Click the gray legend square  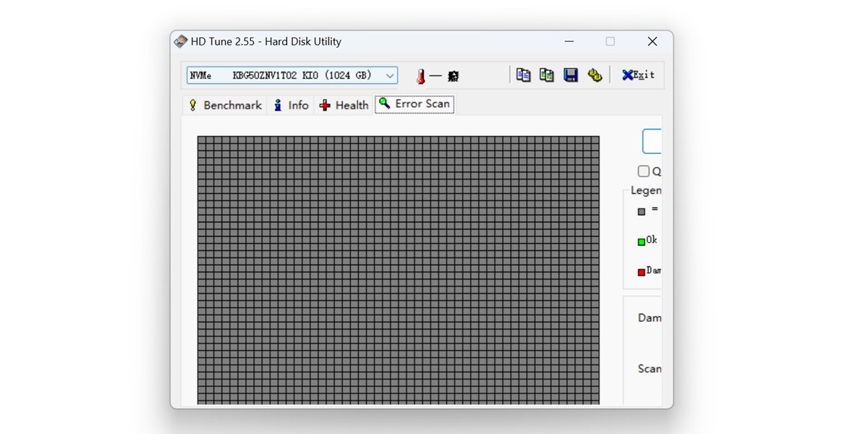[641, 212]
